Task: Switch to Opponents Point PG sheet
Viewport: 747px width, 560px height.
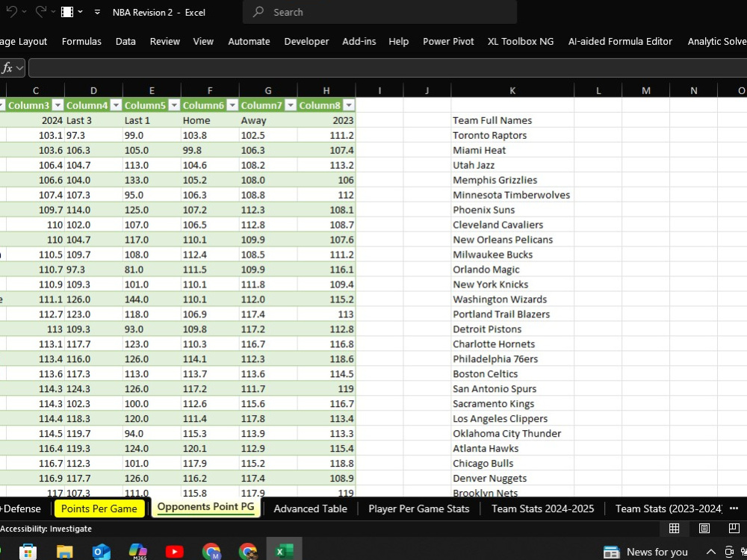Action: (x=206, y=508)
